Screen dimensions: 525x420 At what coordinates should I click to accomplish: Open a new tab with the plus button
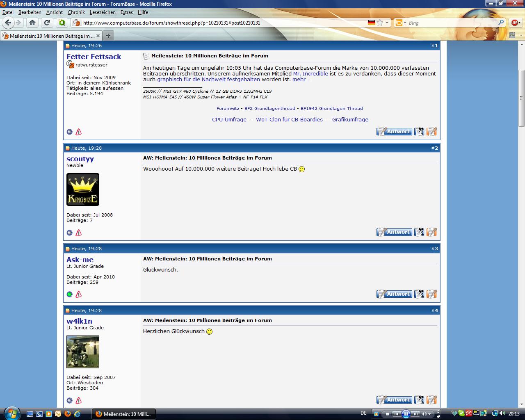[108, 36]
